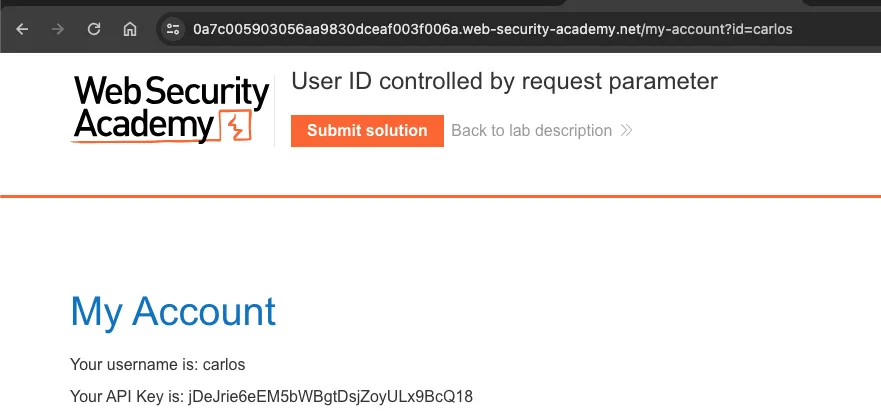Click the lab title about User ID

pyautogui.click(x=504, y=82)
